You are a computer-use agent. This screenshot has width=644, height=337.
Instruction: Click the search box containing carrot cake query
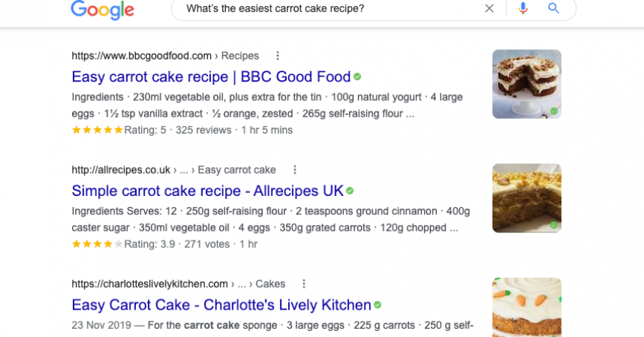(x=374, y=8)
